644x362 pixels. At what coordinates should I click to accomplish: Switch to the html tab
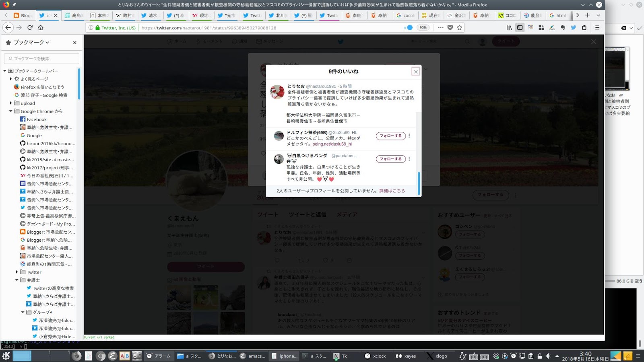coord(558,15)
